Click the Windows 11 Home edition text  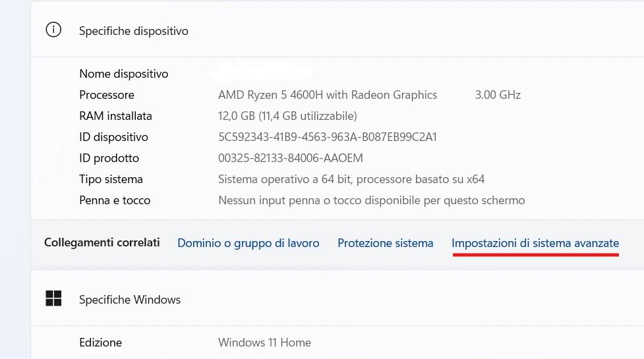pos(264,343)
